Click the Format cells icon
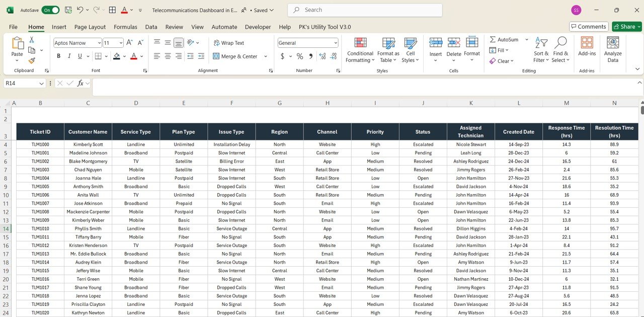This screenshot has width=644, height=317. tap(472, 43)
